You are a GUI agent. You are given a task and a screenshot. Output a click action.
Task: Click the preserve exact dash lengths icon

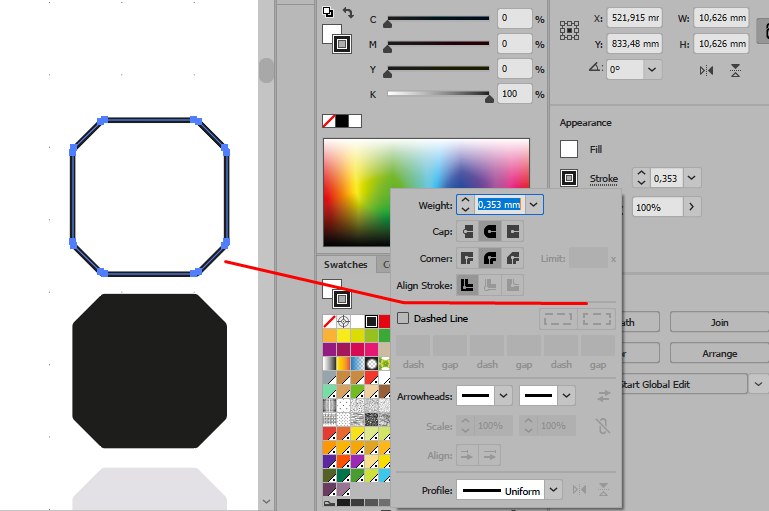pyautogui.click(x=558, y=319)
